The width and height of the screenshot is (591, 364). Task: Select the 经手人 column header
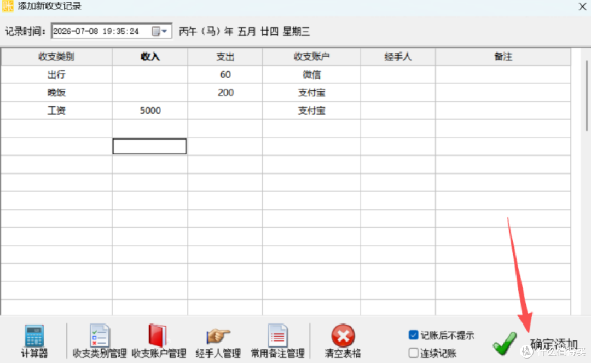pyautogui.click(x=398, y=56)
